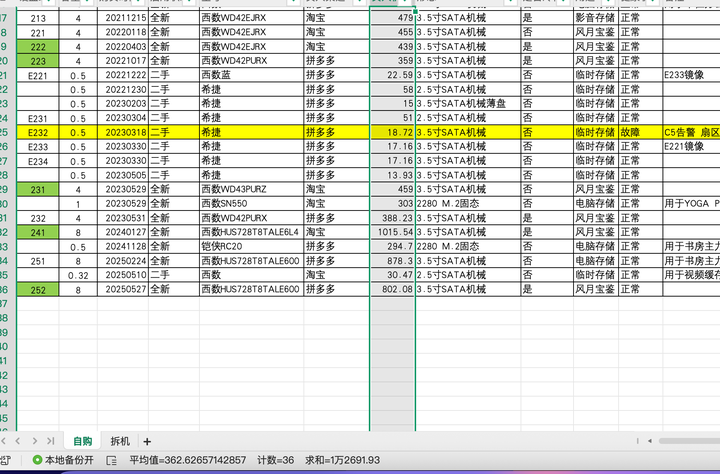Select the green cell labeled 231

38,189
